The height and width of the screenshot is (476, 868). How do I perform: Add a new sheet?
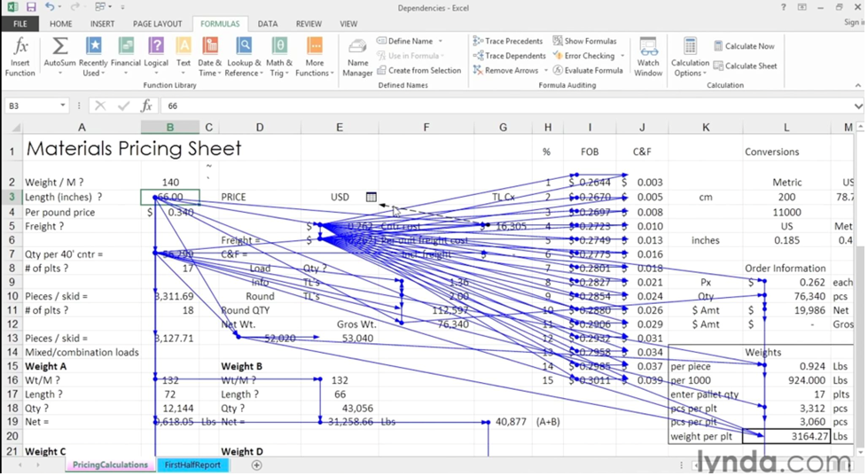click(x=256, y=465)
